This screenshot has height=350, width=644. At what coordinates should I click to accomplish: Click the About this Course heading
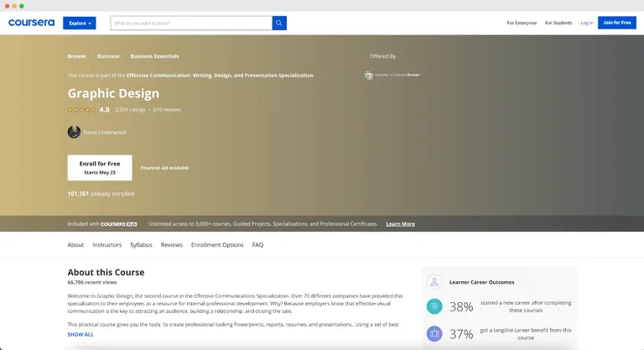tap(106, 272)
